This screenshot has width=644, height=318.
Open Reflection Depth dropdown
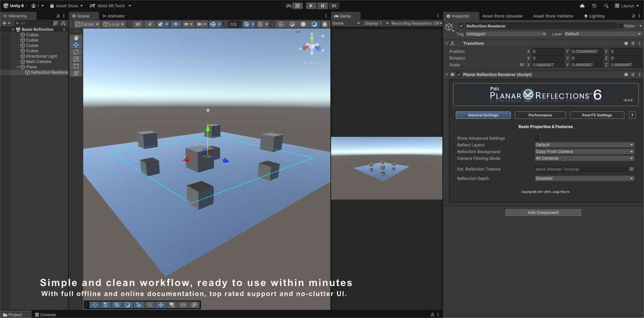coord(584,179)
